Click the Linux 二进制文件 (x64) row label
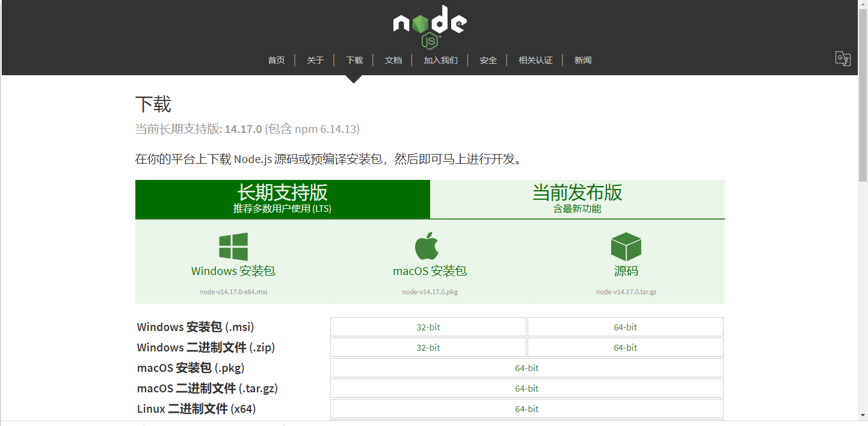 (x=196, y=409)
